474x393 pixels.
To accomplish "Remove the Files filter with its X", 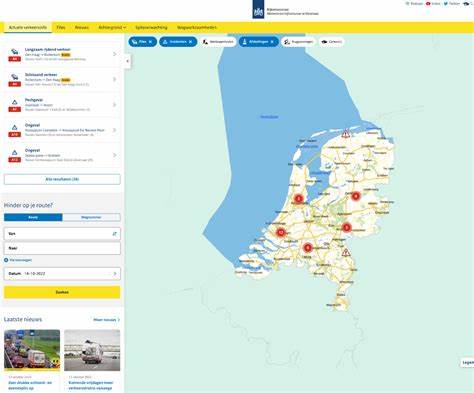I will [x=150, y=42].
